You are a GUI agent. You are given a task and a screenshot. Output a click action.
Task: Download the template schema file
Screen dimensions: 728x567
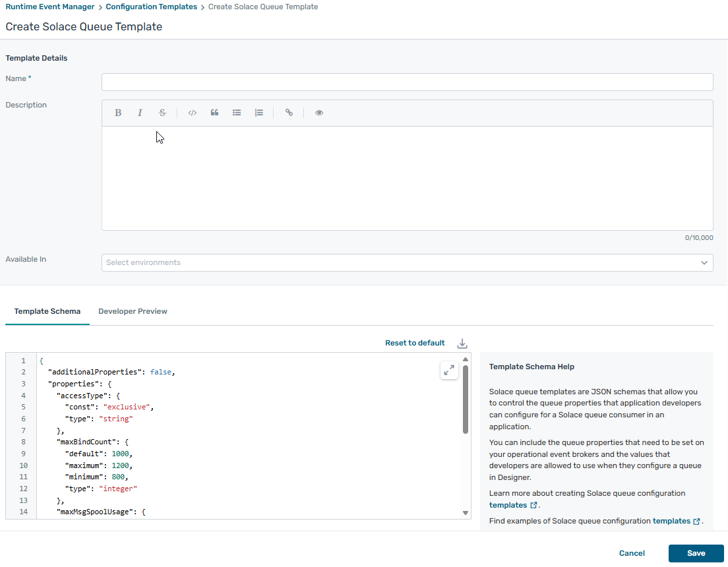tap(462, 343)
